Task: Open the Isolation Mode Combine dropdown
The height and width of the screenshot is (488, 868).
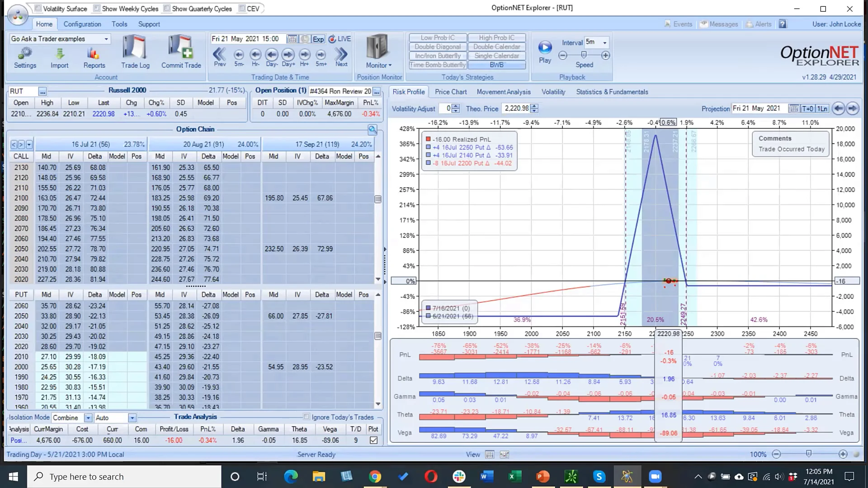Action: point(88,418)
